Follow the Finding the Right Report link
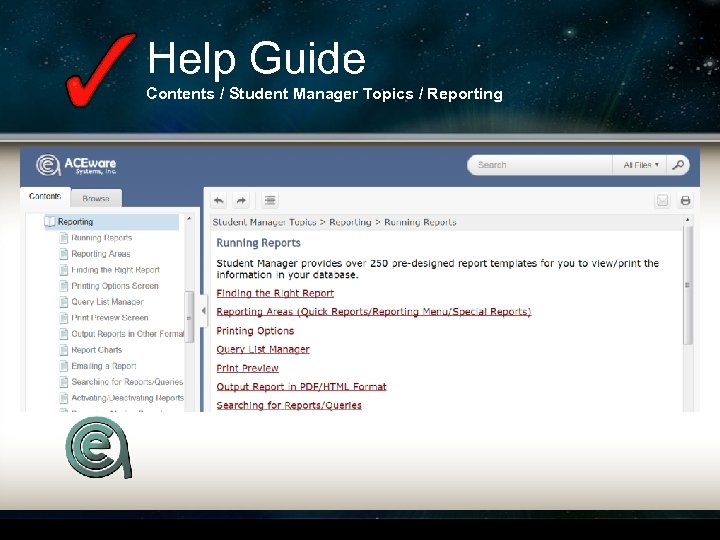The image size is (720, 540). [x=275, y=293]
